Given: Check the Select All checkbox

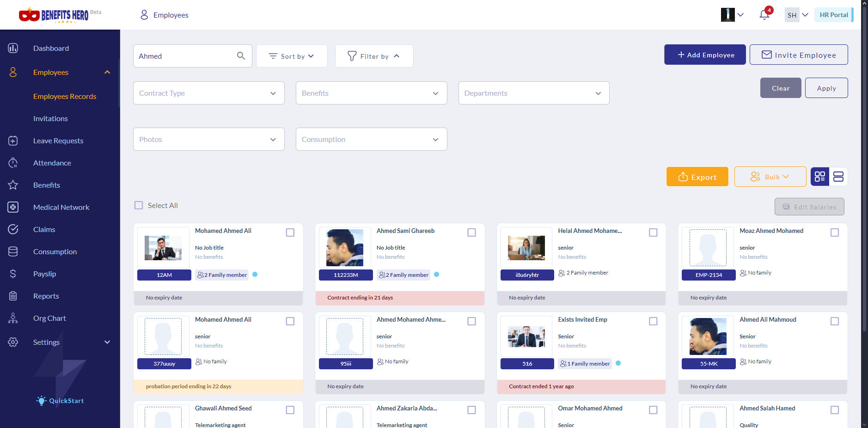Looking at the screenshot, I should (x=139, y=205).
